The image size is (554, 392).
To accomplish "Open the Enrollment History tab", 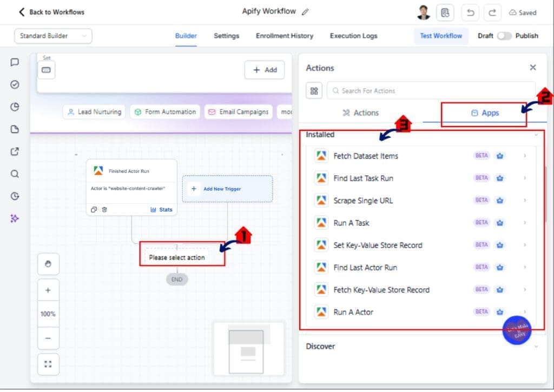I will [x=285, y=36].
